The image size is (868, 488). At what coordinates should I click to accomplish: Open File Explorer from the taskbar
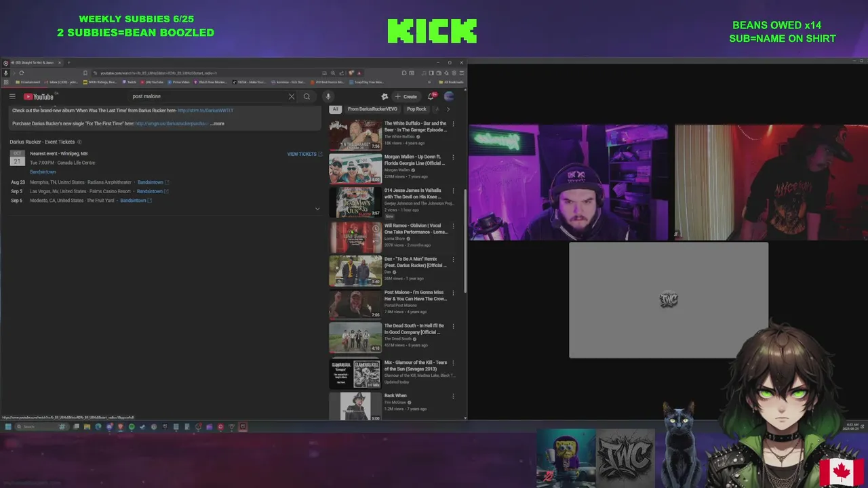point(87,426)
